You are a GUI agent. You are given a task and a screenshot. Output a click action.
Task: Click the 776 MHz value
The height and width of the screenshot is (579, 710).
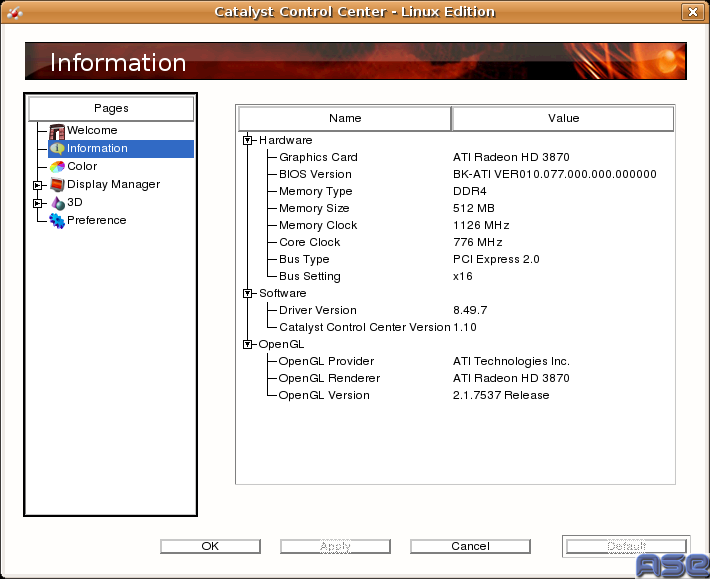tap(478, 242)
